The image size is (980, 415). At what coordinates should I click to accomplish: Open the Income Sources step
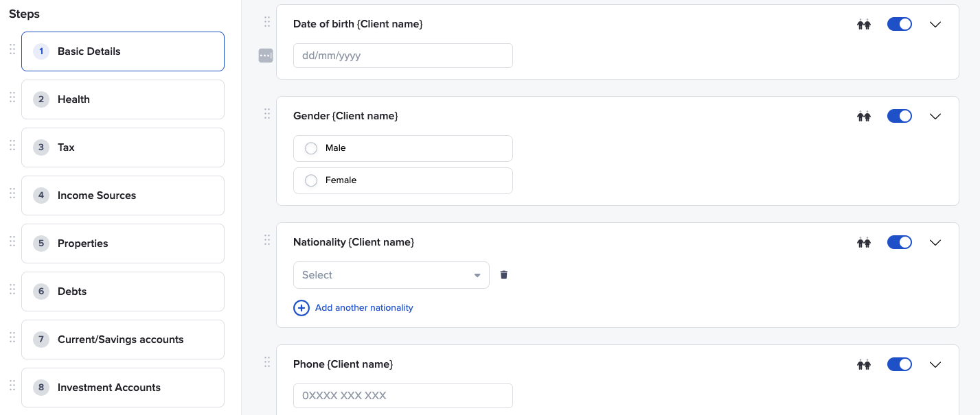coord(122,195)
